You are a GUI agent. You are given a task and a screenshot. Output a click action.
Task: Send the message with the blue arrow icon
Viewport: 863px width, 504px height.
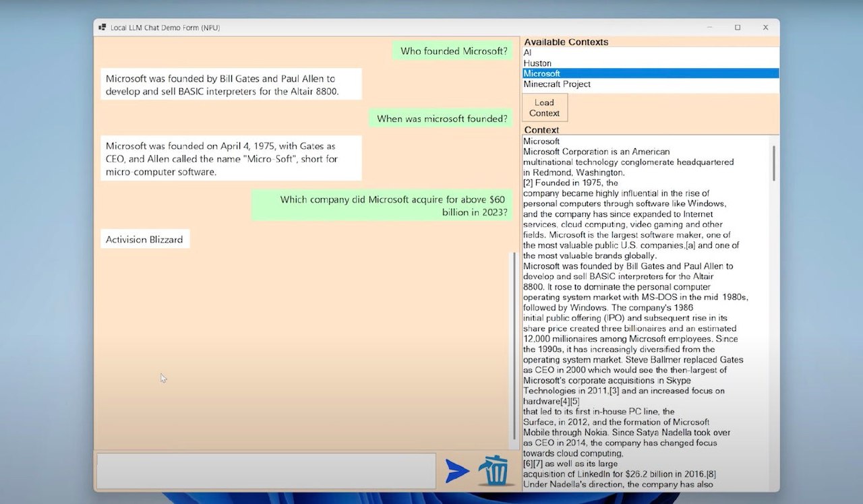[x=457, y=471]
